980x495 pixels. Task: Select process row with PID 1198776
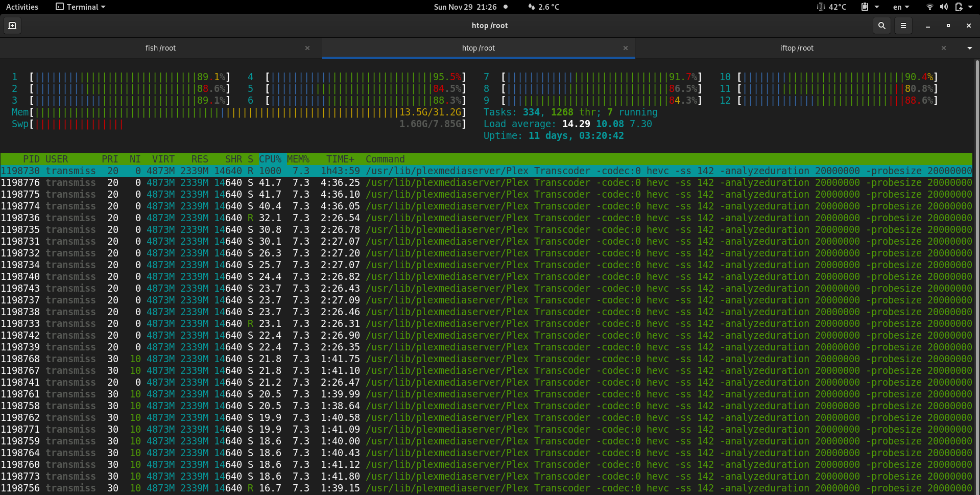click(486, 183)
